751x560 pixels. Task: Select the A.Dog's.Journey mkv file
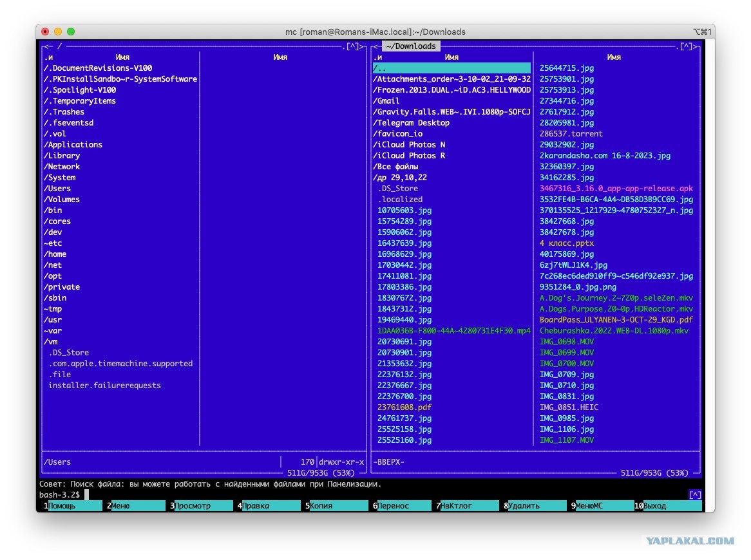pos(616,298)
